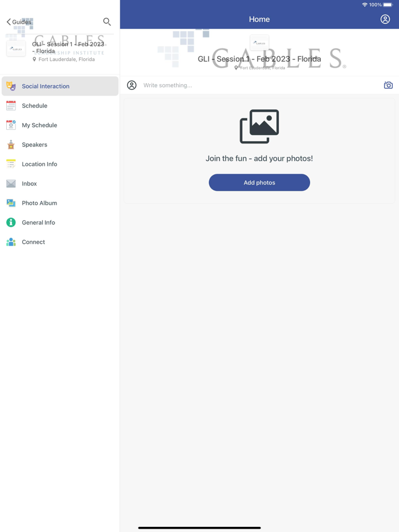The image size is (399, 532).
Task: Click sidebar guide title GLI - Session 1
Action: (x=68, y=47)
